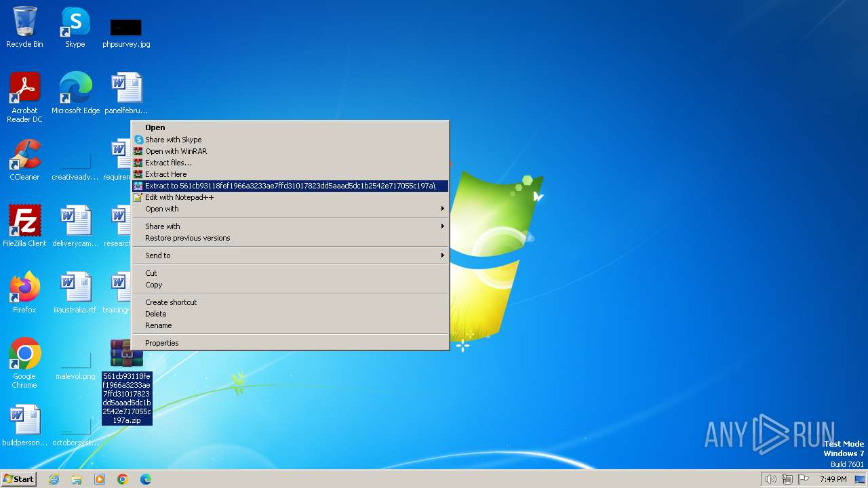The width and height of the screenshot is (868, 488).
Task: Choose Share with Skype
Action: [290, 140]
